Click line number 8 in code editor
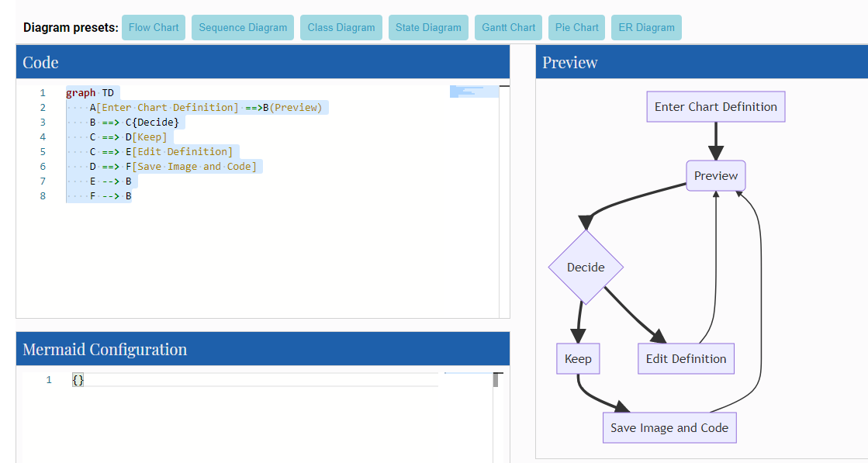Viewport: 868px width, 463px height. point(43,196)
